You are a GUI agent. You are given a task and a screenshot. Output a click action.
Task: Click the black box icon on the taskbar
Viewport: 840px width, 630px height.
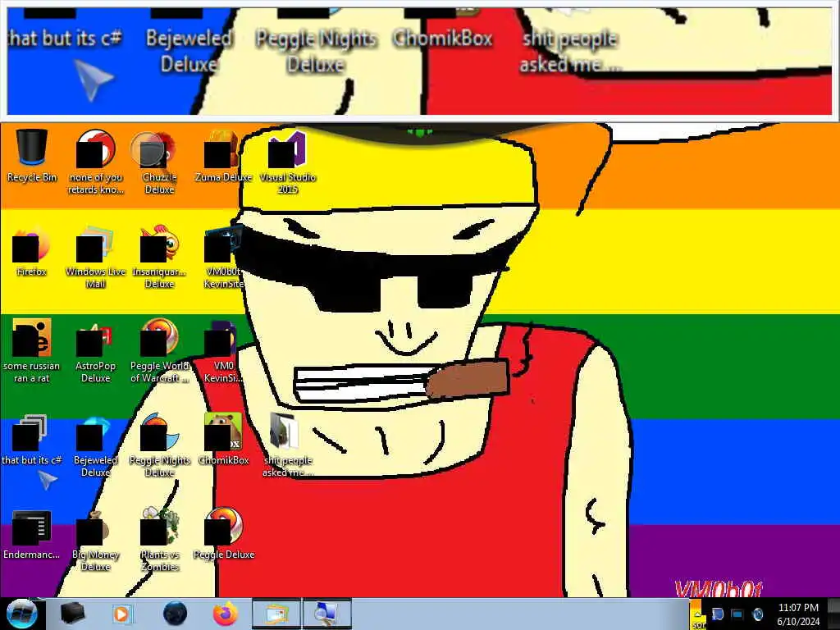pos(72,614)
